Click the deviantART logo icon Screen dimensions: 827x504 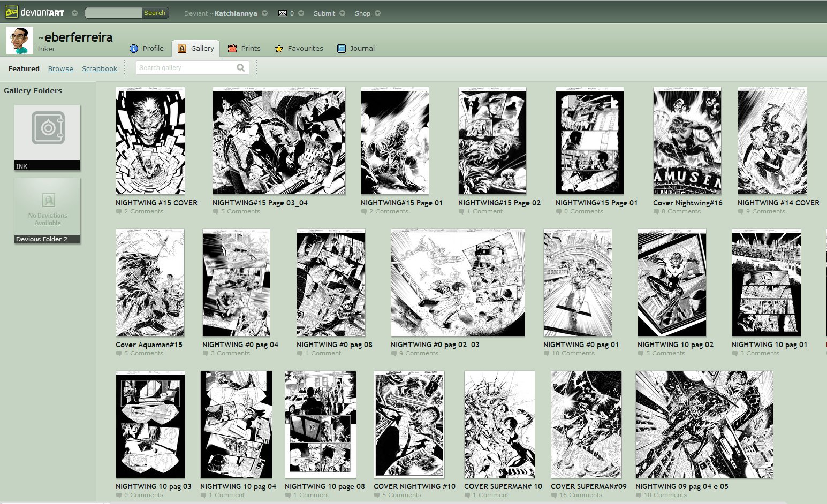point(12,12)
